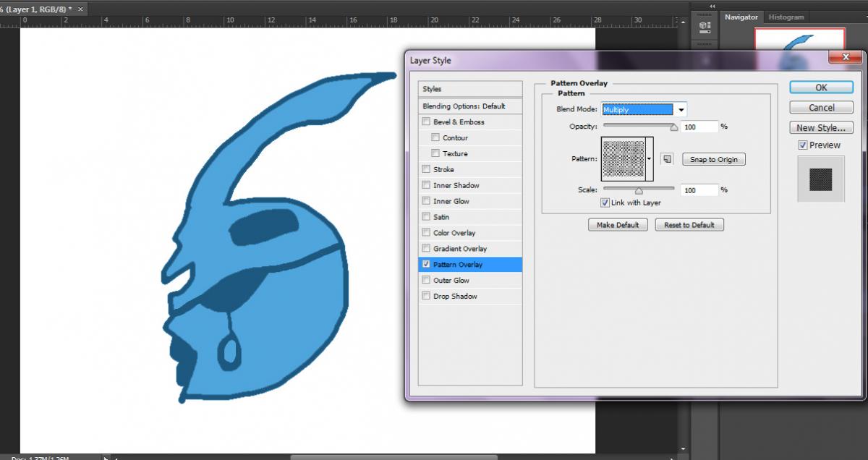Click the Reset to Default button
The width and height of the screenshot is (868, 460).
pyautogui.click(x=689, y=225)
